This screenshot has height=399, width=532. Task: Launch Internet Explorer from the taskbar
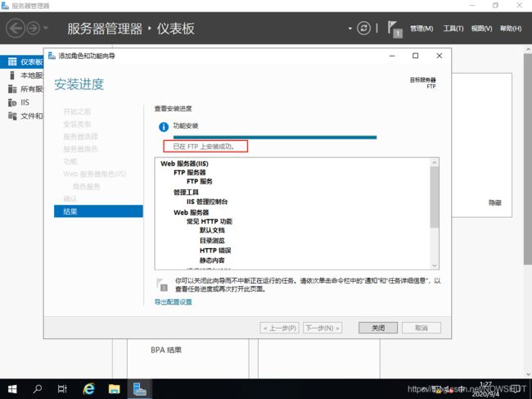(x=88, y=389)
